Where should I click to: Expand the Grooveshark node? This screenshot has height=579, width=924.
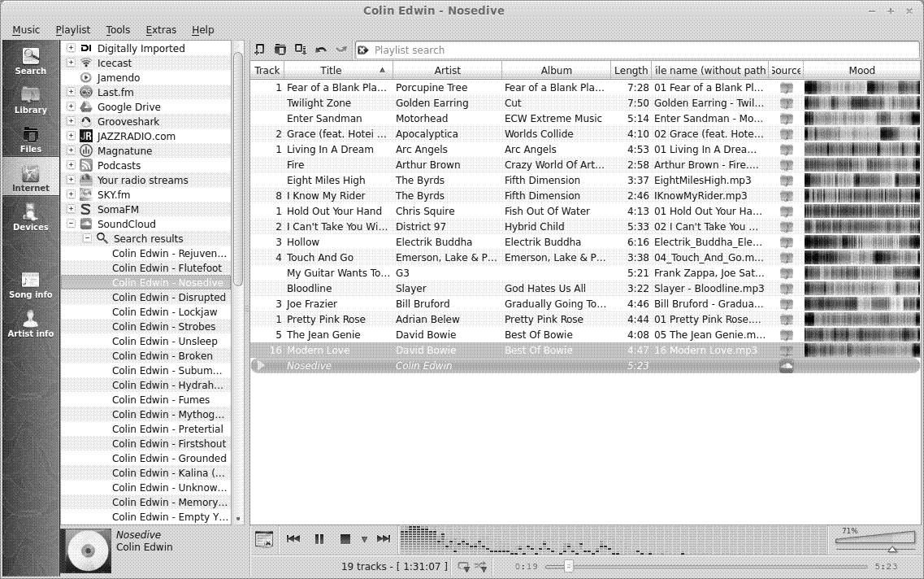coord(71,121)
